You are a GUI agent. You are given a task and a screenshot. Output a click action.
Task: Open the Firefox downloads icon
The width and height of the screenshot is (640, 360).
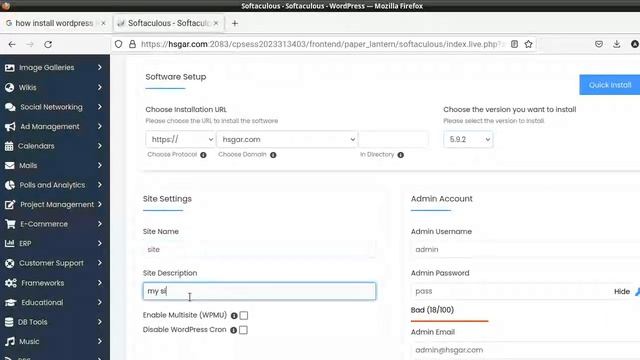[x=616, y=44]
